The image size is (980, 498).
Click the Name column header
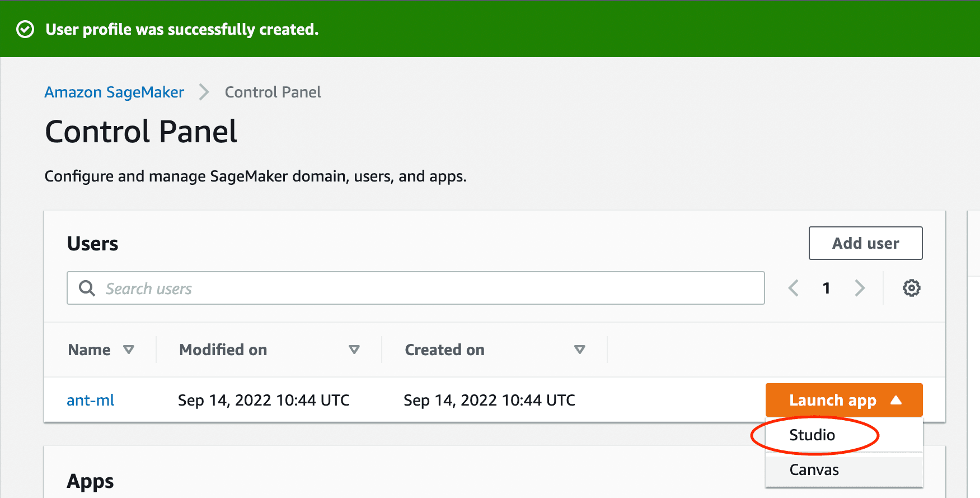tap(89, 350)
